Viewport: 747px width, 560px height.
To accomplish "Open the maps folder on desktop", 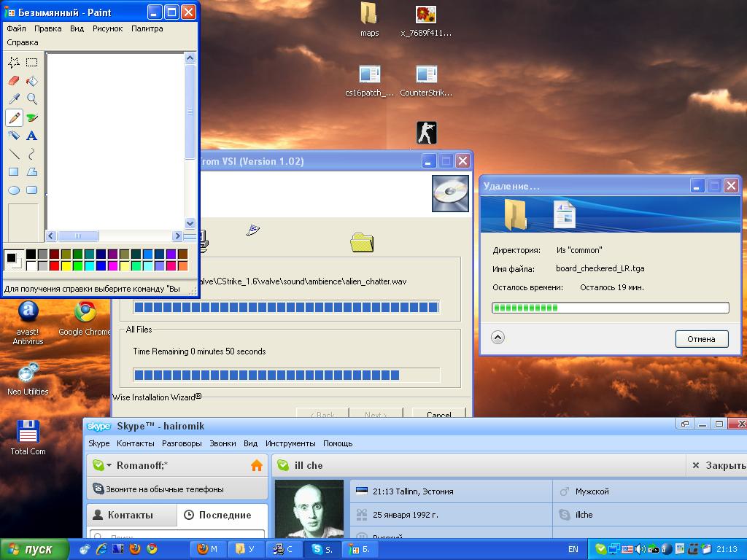I will click(369, 19).
